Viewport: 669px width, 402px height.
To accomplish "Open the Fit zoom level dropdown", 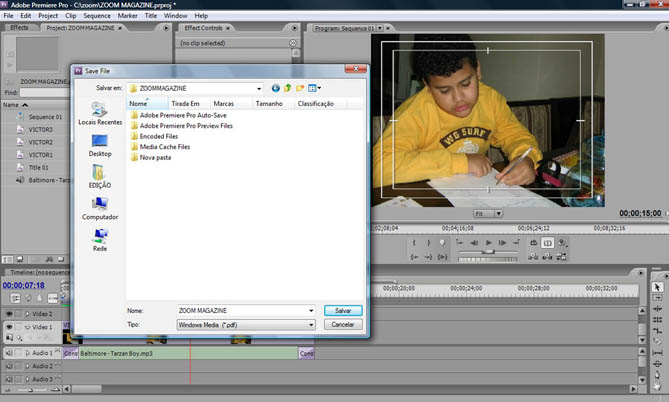I will click(488, 214).
